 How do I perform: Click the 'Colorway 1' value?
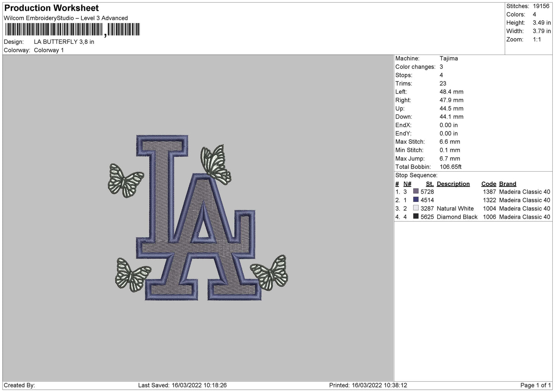(49, 50)
